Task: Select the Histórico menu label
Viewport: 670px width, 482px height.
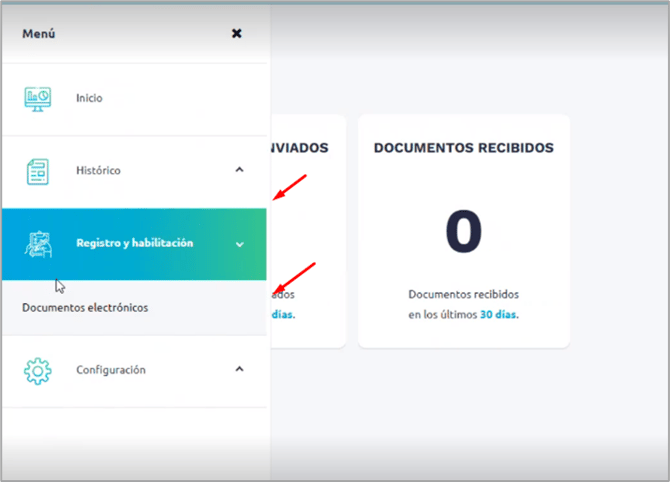Action: tap(98, 171)
